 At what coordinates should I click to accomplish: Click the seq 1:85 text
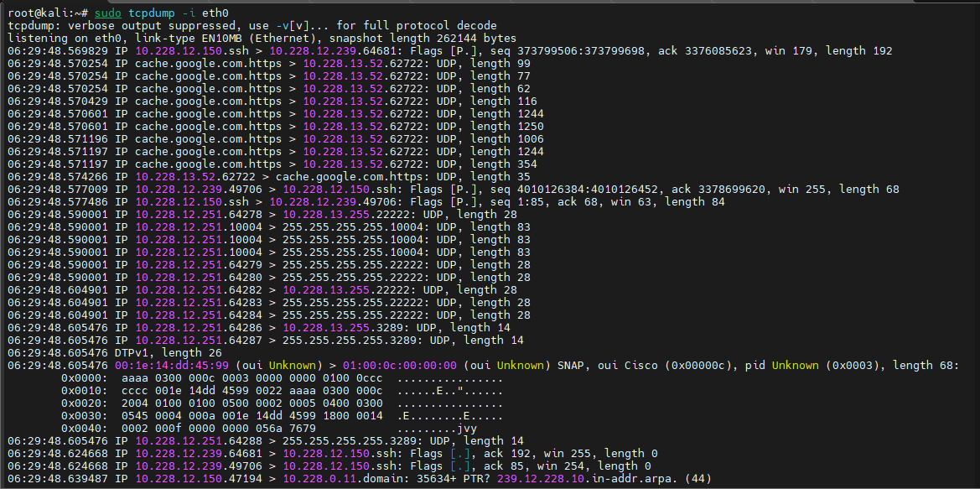tap(517, 201)
